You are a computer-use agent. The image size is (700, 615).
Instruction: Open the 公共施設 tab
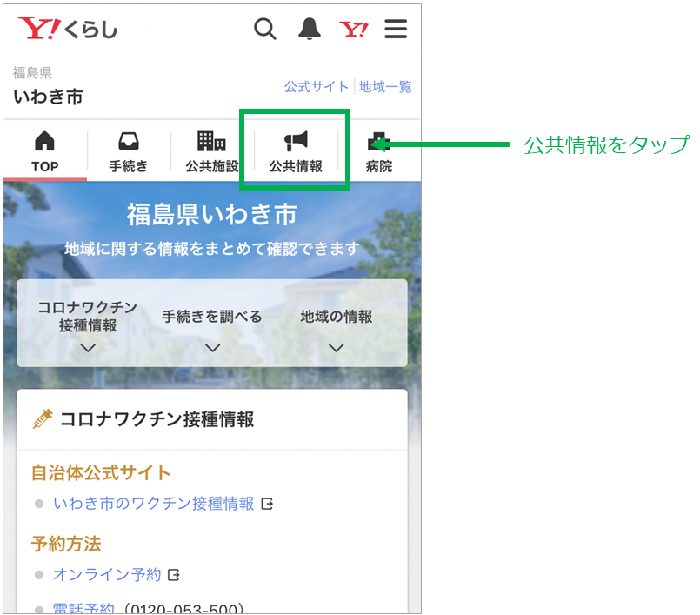tap(212, 151)
